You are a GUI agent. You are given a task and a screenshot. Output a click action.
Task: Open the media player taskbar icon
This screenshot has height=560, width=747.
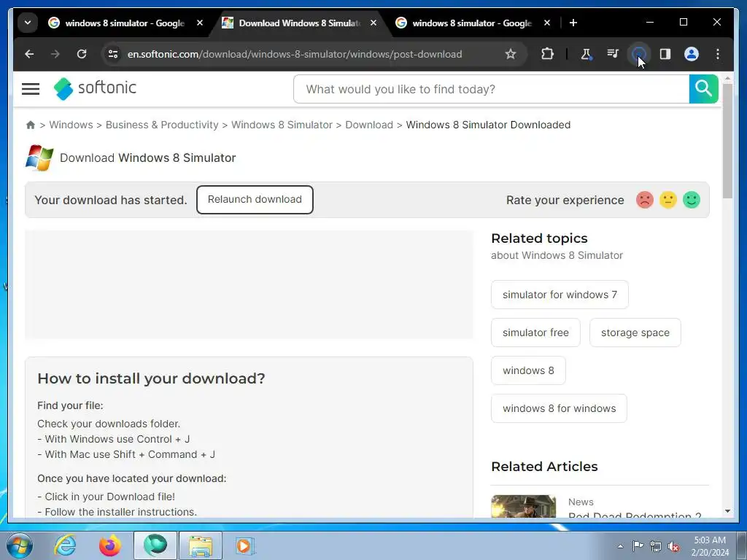pyautogui.click(x=245, y=545)
